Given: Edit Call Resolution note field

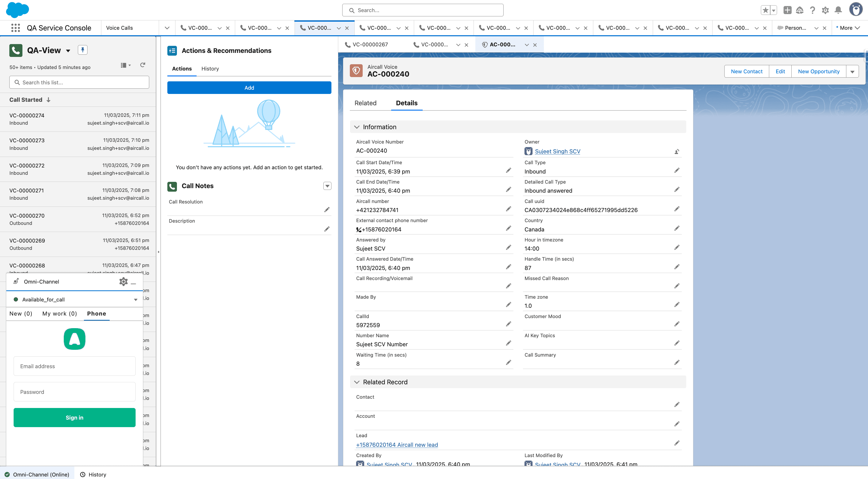Looking at the screenshot, I should (327, 210).
